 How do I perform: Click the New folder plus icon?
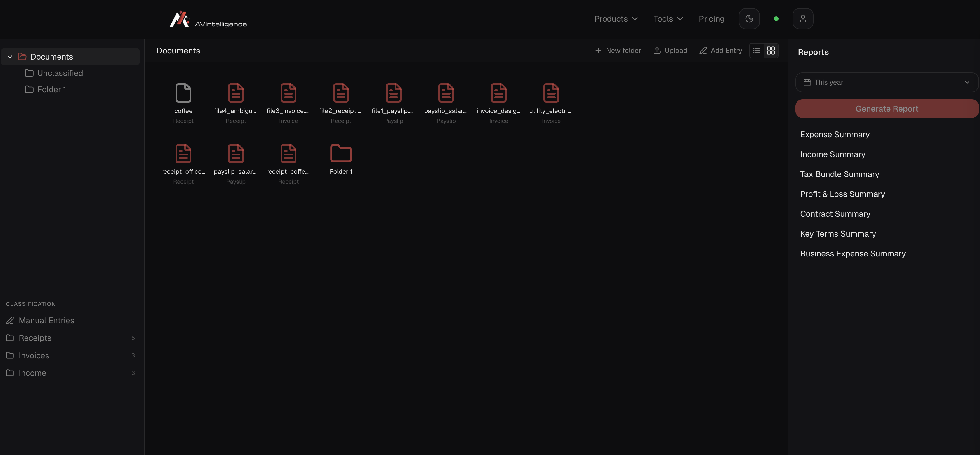click(x=598, y=50)
